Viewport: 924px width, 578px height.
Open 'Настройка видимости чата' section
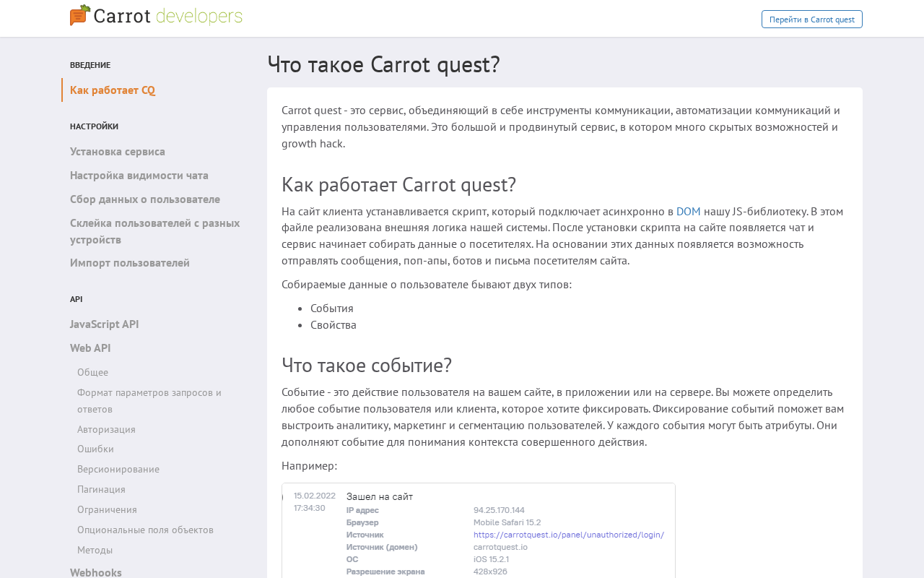[139, 176]
